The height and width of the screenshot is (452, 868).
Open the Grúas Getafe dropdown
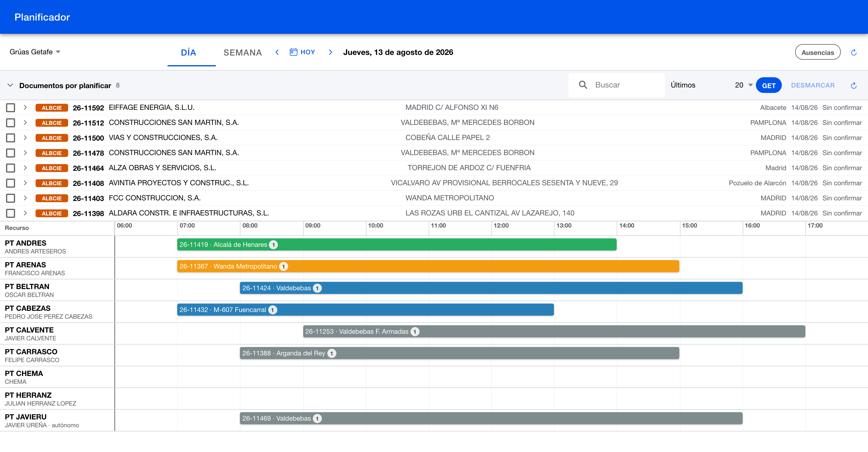pos(35,52)
